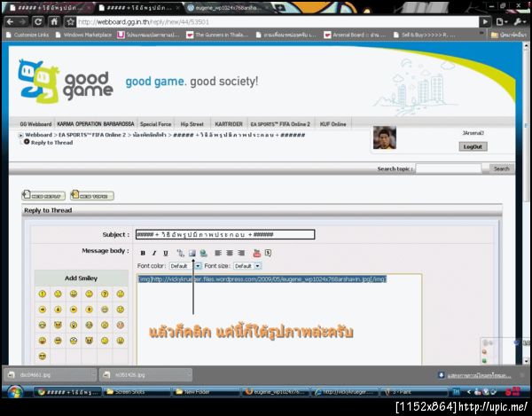This screenshot has height=416, width=532.
Task: Click the Search topic input field
Action: coord(449,169)
